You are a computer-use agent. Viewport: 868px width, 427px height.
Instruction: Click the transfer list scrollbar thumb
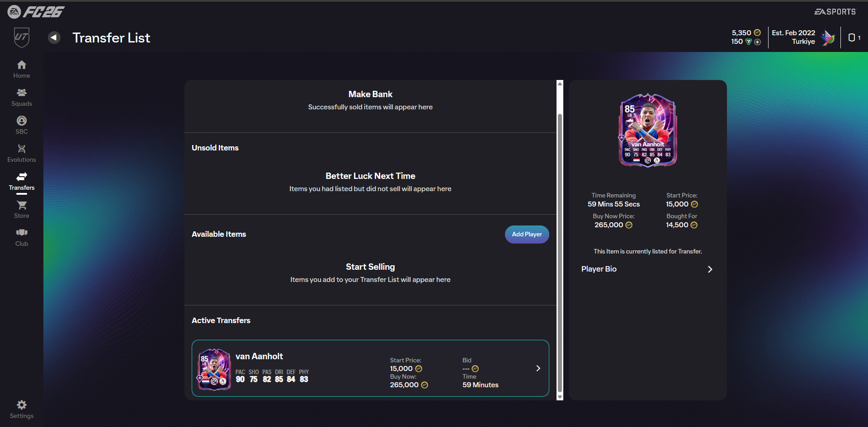point(560,253)
